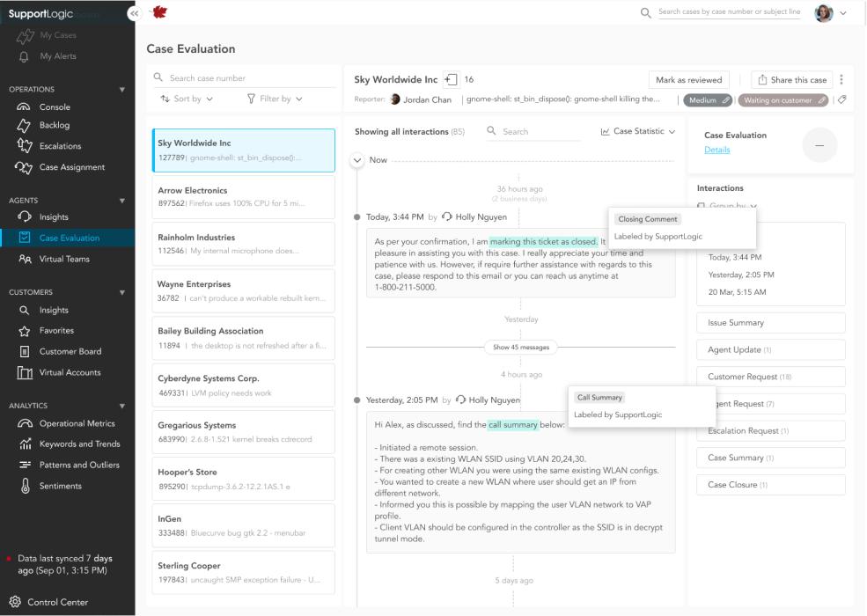The image size is (867, 616).
Task: Select the Sky Worldwide Inc case card
Action: tap(243, 150)
